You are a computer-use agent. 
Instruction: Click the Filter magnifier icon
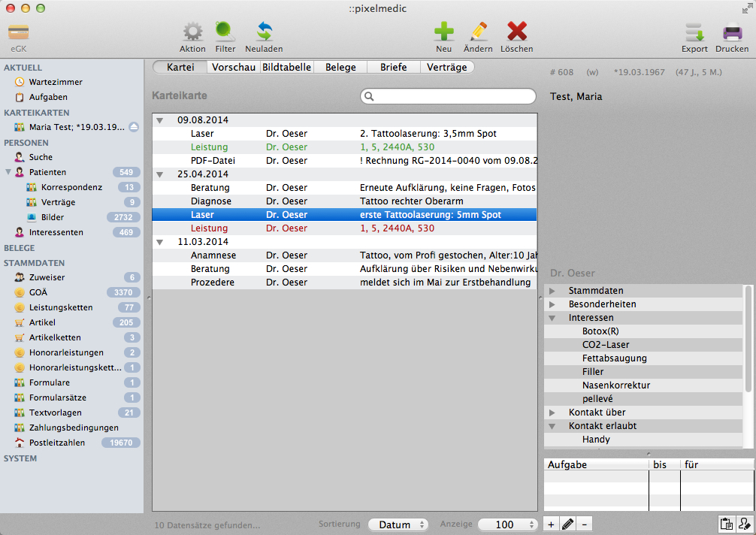[x=225, y=32]
